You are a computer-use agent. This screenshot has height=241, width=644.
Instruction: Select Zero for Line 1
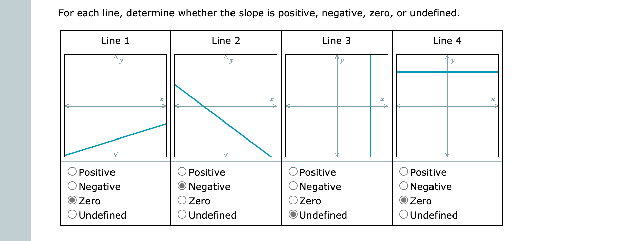72,200
